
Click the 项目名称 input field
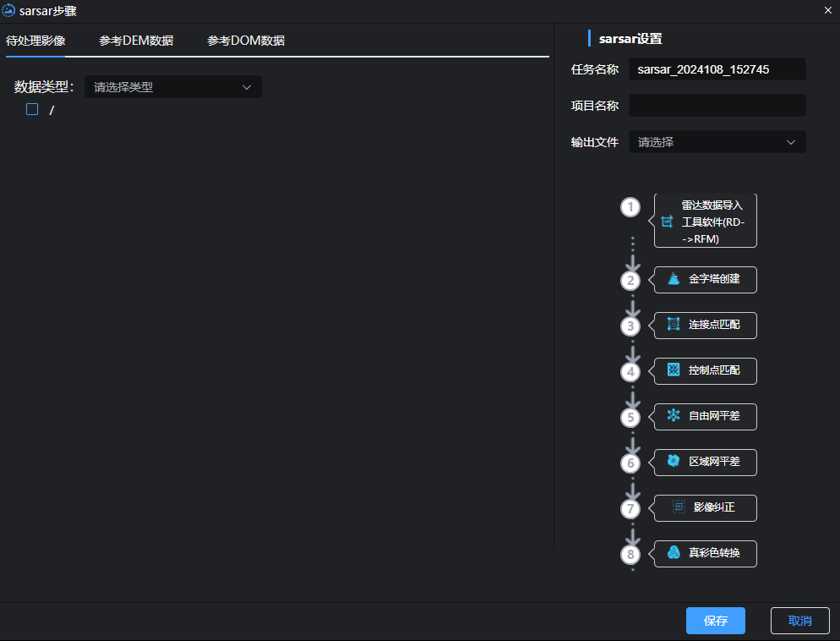[717, 105]
